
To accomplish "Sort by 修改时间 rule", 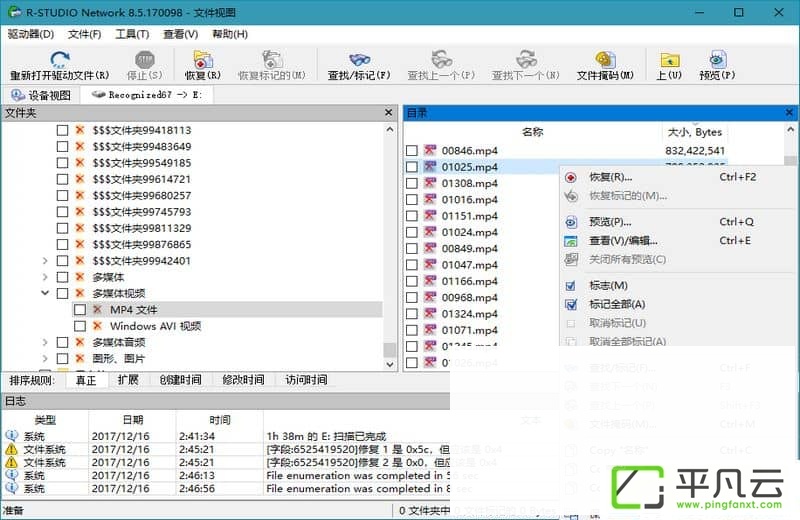I will click(x=243, y=380).
